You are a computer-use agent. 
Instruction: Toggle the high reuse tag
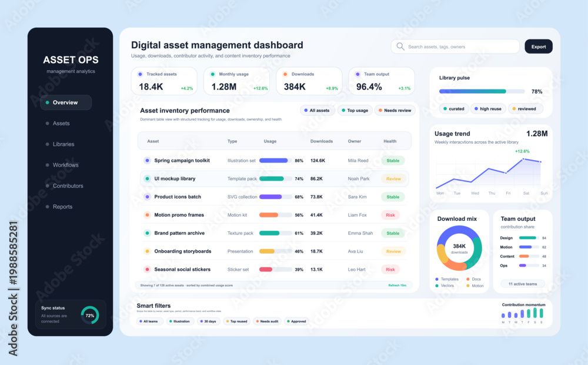pyautogui.click(x=488, y=109)
